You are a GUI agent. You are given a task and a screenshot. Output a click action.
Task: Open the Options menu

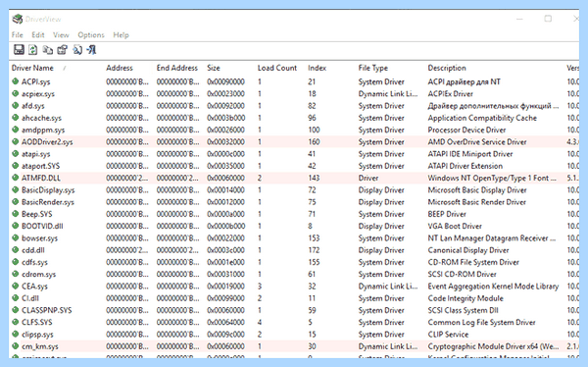91,35
